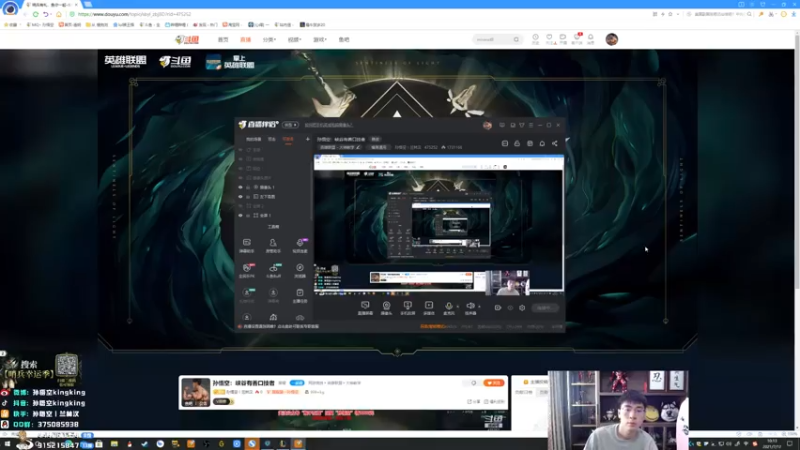This screenshot has height=450, width=800.
Task: Click the companion preview canvas
Action: (x=439, y=224)
